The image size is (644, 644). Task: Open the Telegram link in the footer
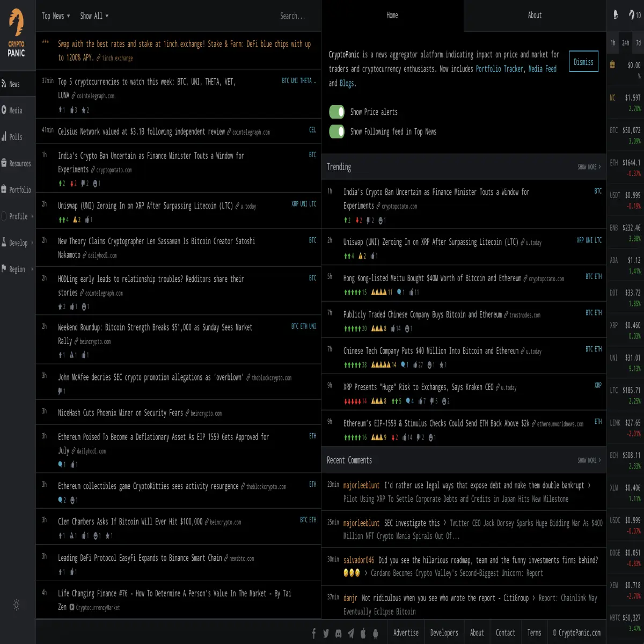tap(350, 633)
